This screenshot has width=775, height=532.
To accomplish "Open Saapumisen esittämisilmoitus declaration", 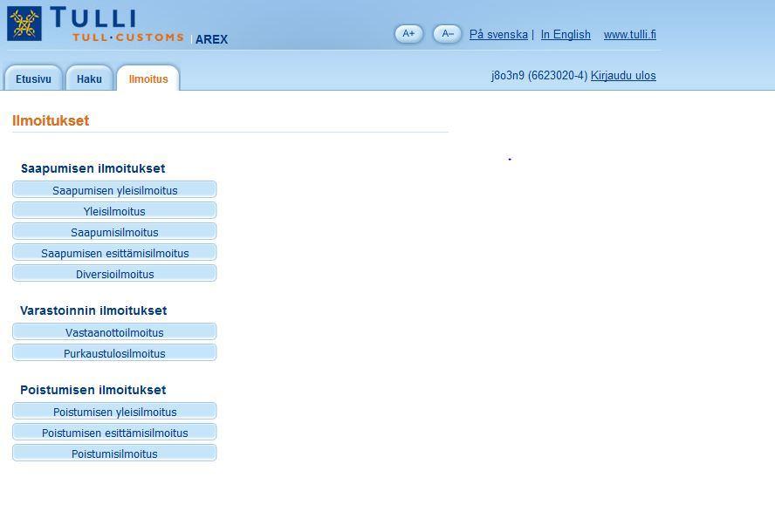I will coord(114,252).
